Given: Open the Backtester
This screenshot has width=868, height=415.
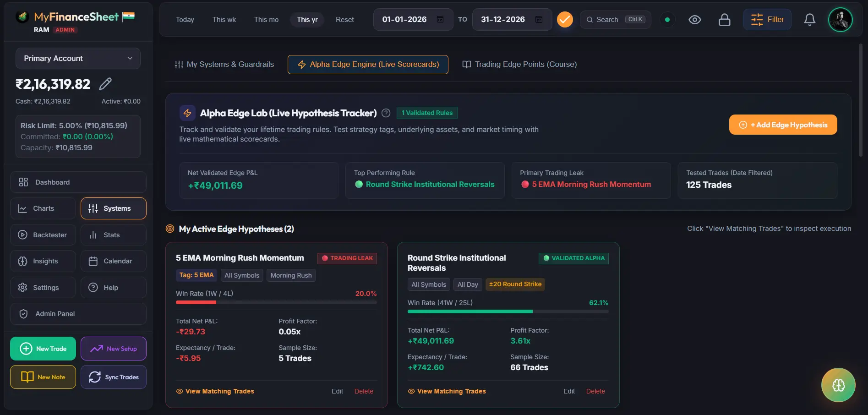Looking at the screenshot, I should pyautogui.click(x=43, y=235).
